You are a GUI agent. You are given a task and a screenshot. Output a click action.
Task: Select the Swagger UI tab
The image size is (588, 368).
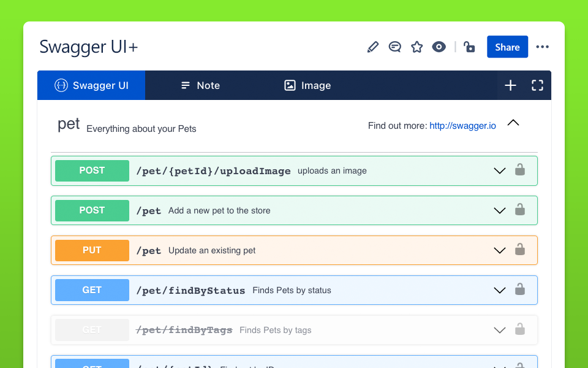tap(91, 85)
